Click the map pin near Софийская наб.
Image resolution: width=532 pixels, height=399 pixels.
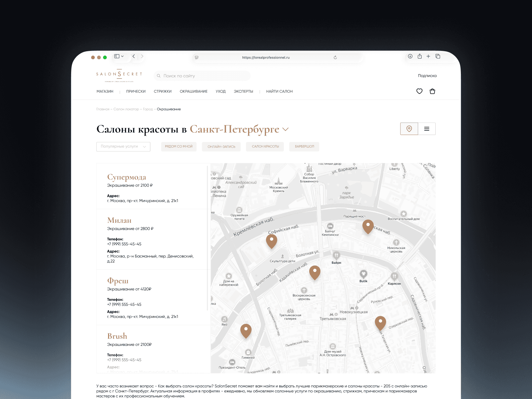point(272,241)
